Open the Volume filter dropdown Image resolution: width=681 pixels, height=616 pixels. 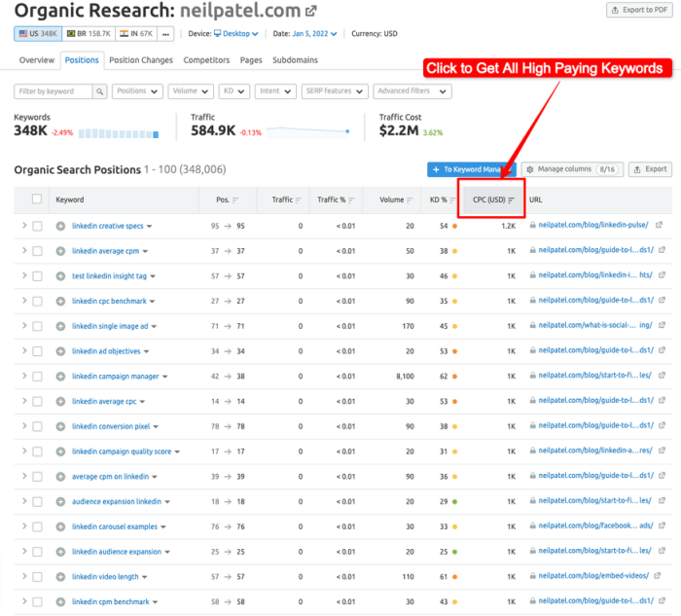191,91
